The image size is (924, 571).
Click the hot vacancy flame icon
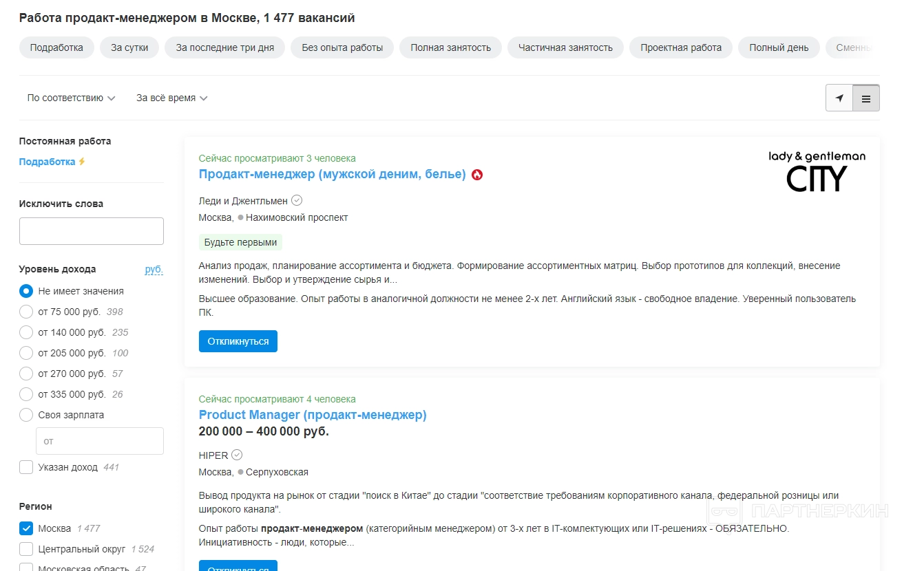click(x=477, y=175)
